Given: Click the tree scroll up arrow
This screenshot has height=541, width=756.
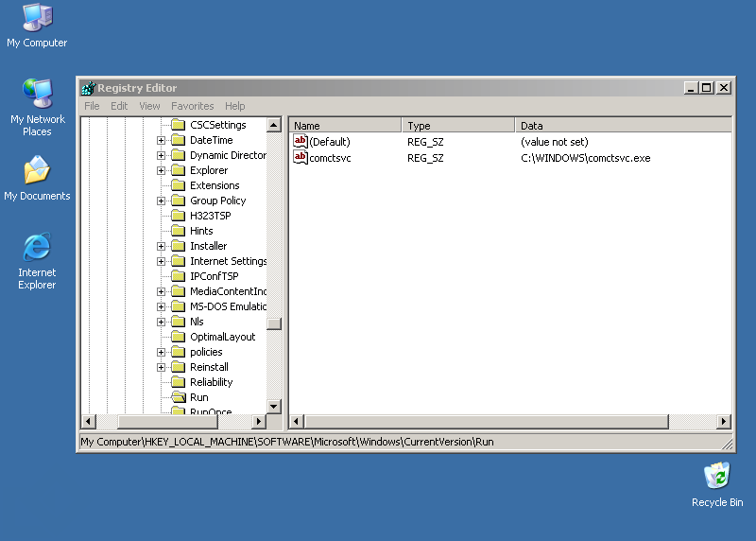Looking at the screenshot, I should (x=274, y=126).
